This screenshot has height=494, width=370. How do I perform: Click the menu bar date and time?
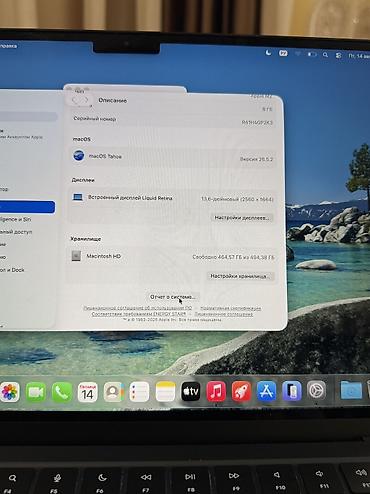click(359, 56)
